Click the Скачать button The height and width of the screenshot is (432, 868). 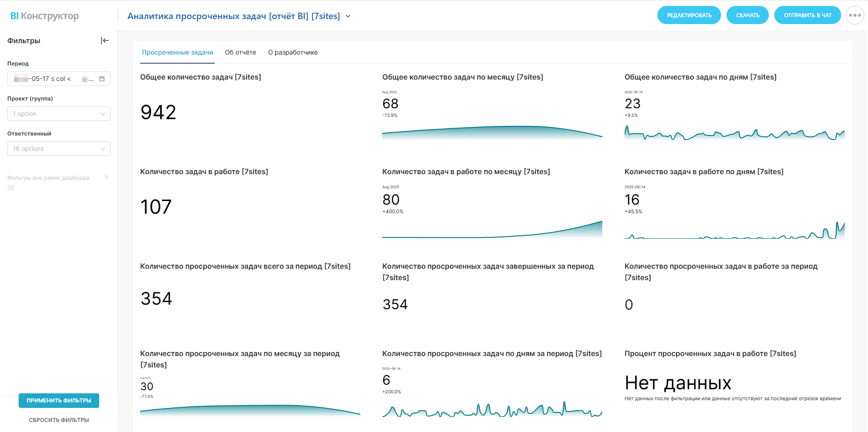[x=747, y=15]
